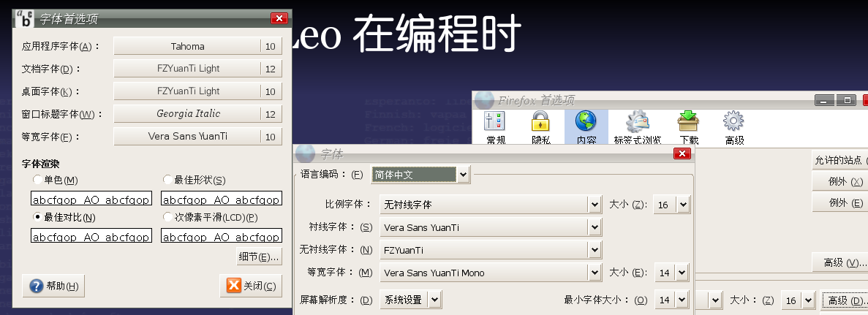Screen dimensions: 868x315
Task: Click the 关闭 close button with X icon
Action: 251,286
